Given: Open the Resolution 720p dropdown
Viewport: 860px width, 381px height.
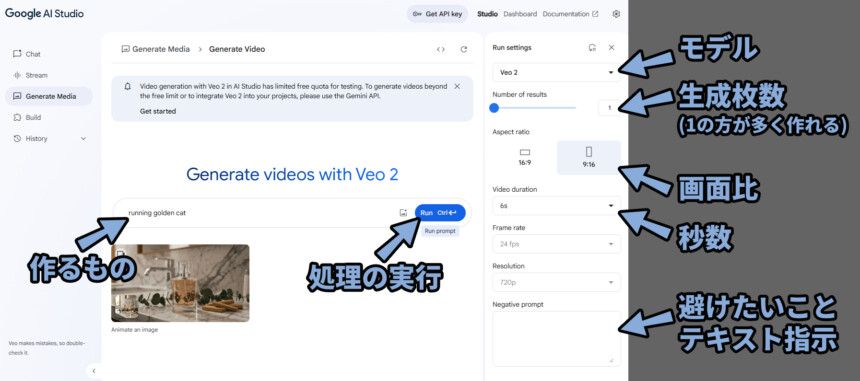Looking at the screenshot, I should (x=557, y=282).
